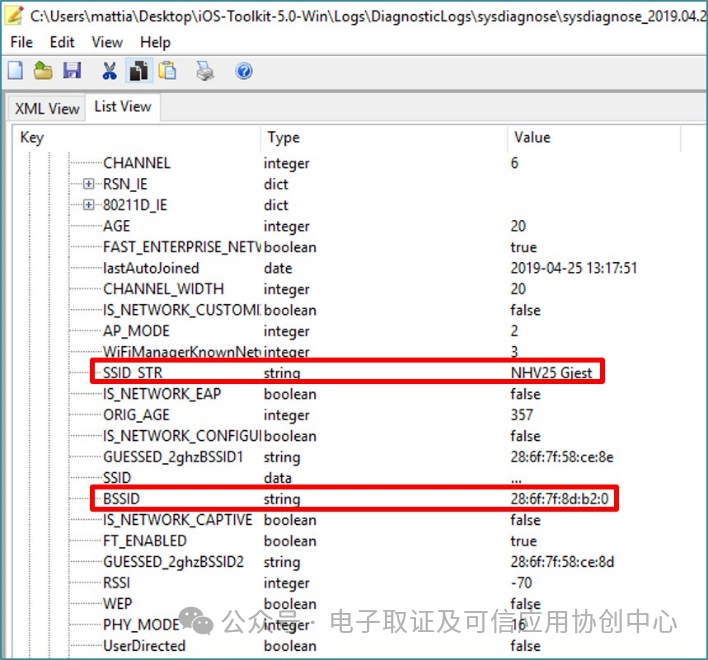Click the Cut scissors icon
This screenshot has width=708, height=660.
pyautogui.click(x=110, y=71)
